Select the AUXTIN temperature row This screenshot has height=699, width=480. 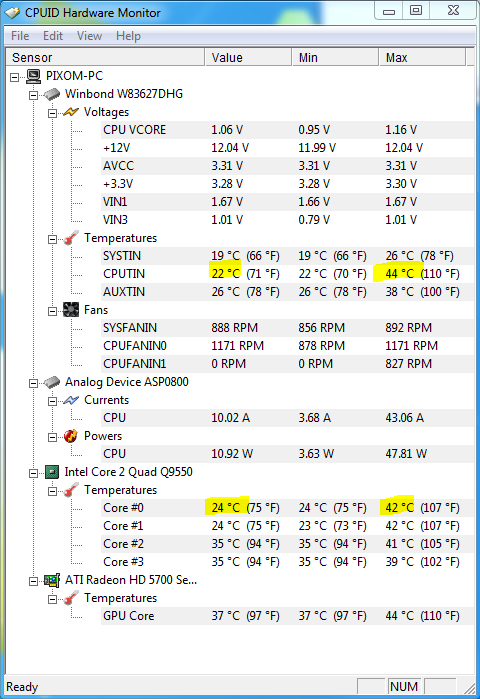click(x=287, y=292)
